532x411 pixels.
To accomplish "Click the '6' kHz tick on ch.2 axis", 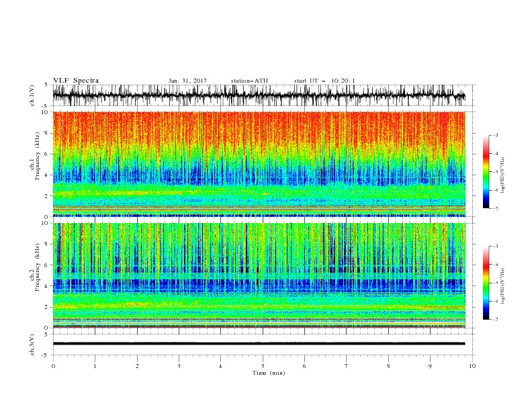I will tap(47, 265).
